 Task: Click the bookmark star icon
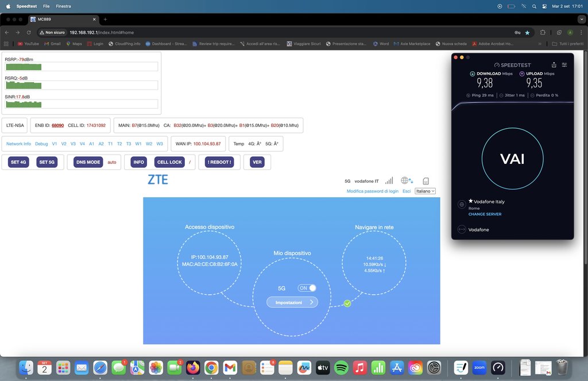527,33
